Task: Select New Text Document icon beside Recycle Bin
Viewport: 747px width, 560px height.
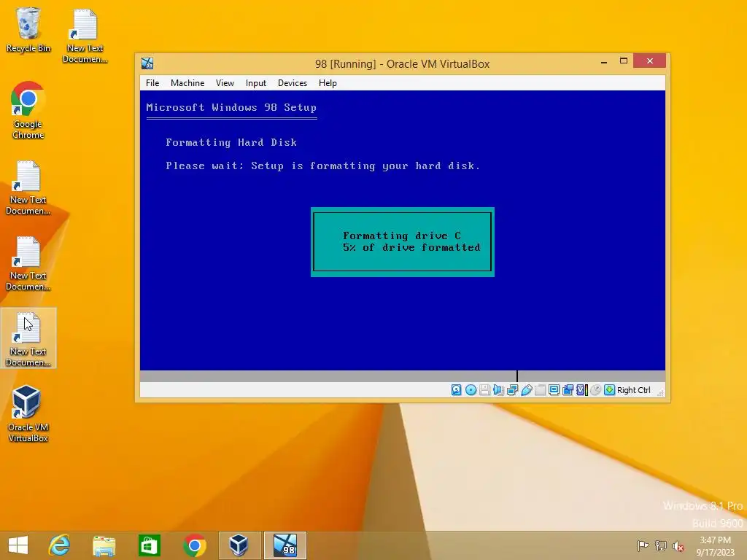Action: point(85,36)
